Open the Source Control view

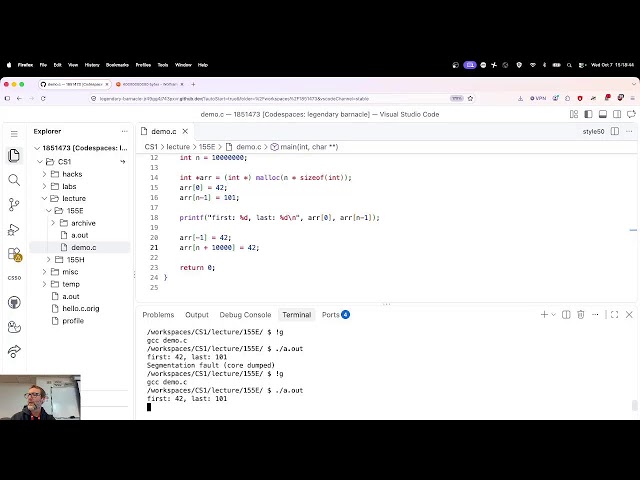(x=14, y=204)
